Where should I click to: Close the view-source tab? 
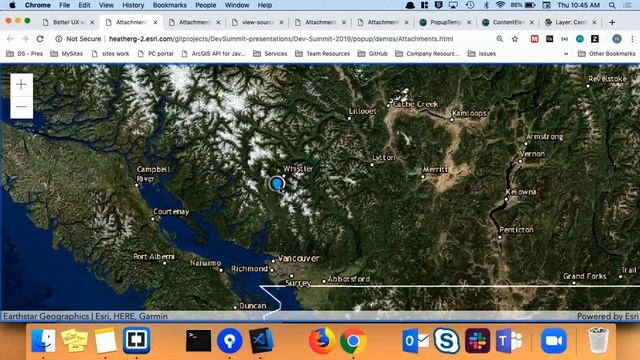(x=282, y=22)
